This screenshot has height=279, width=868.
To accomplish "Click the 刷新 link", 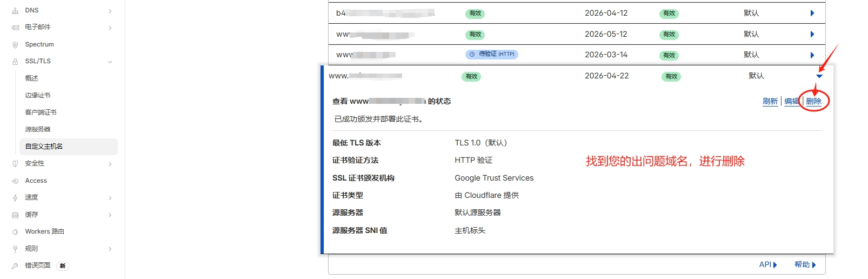I will pyautogui.click(x=770, y=101).
